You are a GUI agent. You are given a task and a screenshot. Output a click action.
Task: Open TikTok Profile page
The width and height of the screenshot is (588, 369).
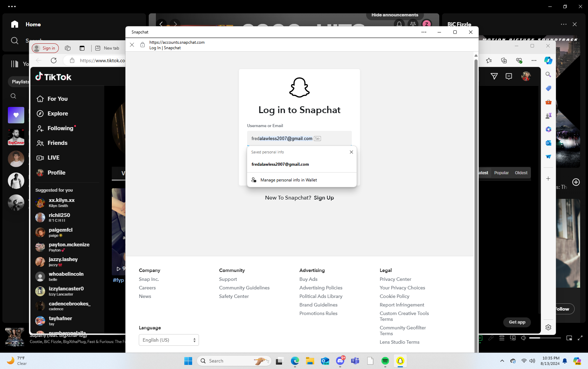click(51, 173)
